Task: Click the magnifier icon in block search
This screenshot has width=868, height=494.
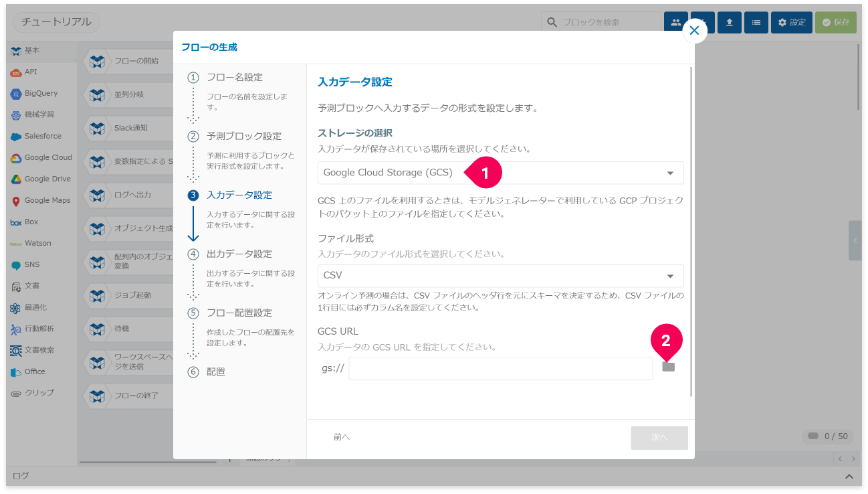Action: 552,22
